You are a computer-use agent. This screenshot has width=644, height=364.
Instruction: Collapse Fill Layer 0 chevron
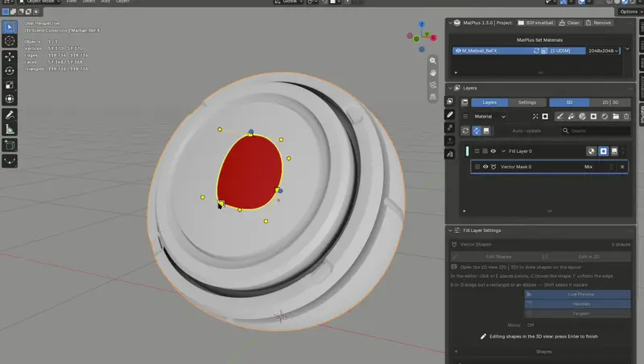503,151
